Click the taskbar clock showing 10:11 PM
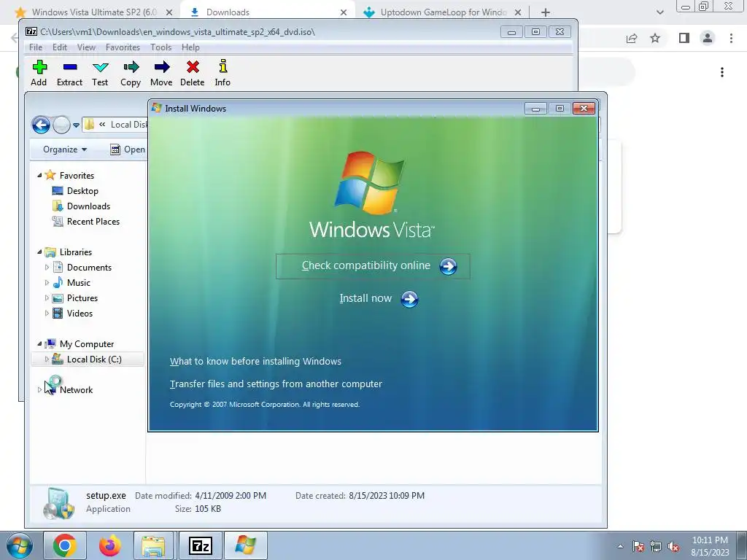Viewport: 747px width, 560px height. tap(710, 546)
